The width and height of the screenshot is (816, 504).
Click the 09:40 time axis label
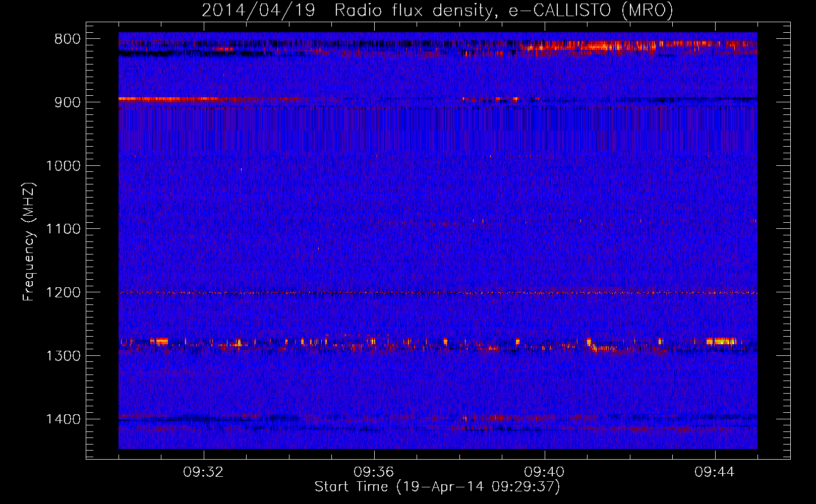tap(545, 472)
